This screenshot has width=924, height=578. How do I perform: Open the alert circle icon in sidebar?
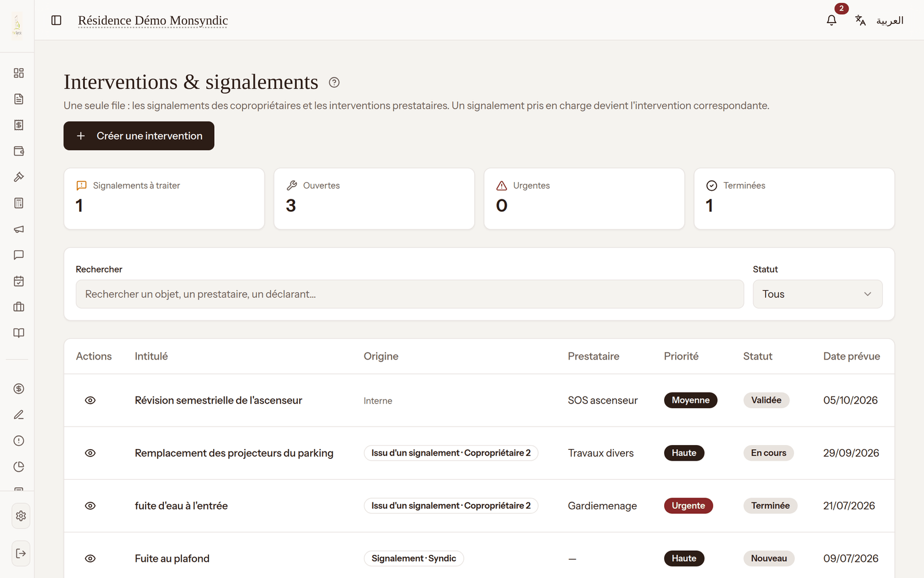[x=18, y=440]
